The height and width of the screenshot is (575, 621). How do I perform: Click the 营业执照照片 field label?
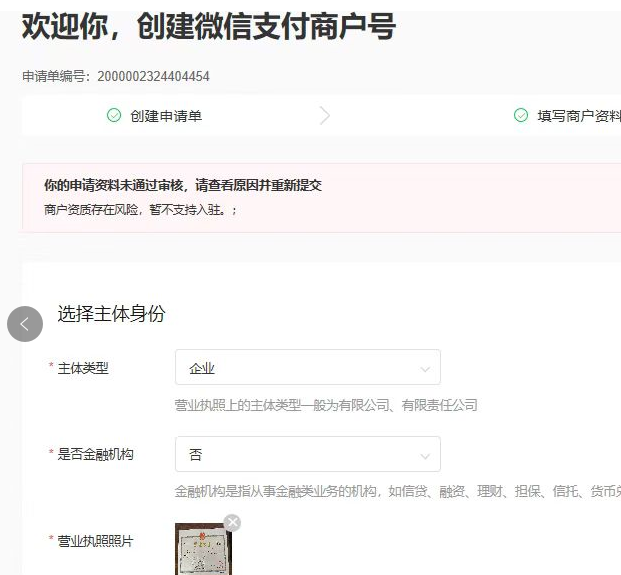pyautogui.click(x=95, y=541)
